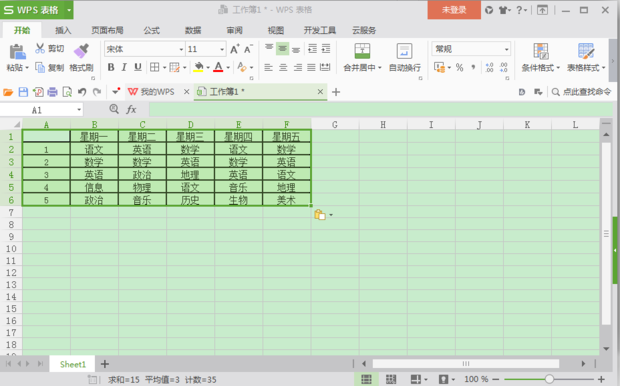Screen dimensions: 620x386
Task: Adjust the zoom slider handle
Action: pyautogui.click(x=549, y=379)
